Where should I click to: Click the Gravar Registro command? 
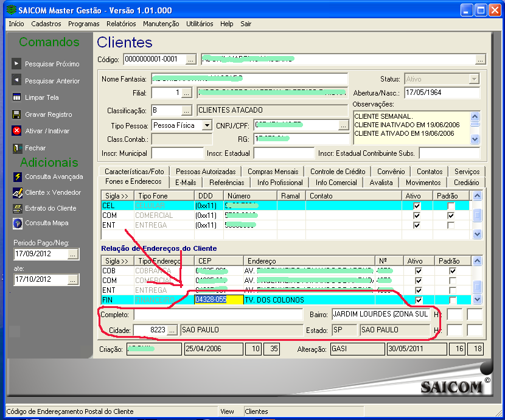(49, 114)
